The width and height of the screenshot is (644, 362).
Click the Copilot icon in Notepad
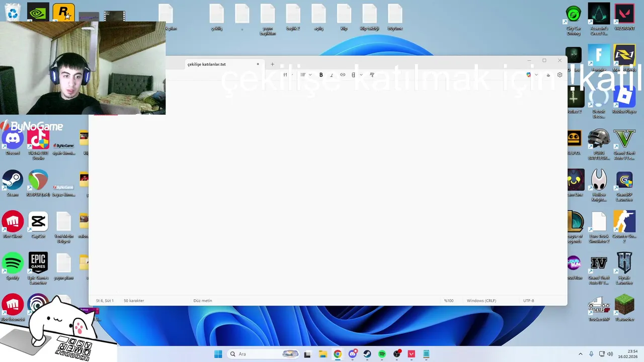point(528,75)
